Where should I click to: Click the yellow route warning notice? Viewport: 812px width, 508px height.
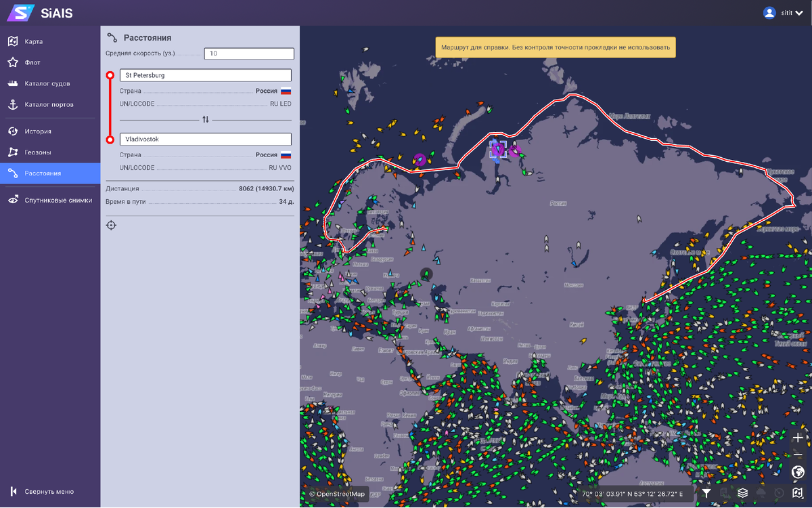point(556,47)
